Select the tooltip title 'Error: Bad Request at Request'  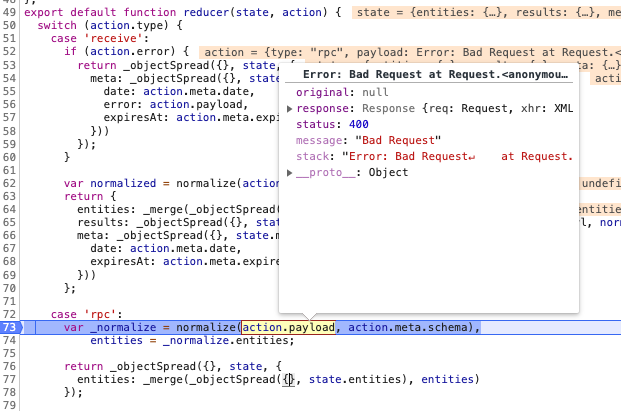click(435, 74)
